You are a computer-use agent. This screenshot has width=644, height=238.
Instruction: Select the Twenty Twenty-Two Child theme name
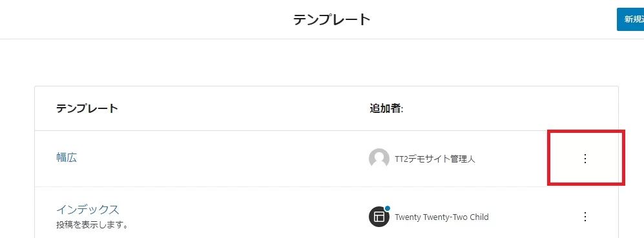pyautogui.click(x=442, y=217)
